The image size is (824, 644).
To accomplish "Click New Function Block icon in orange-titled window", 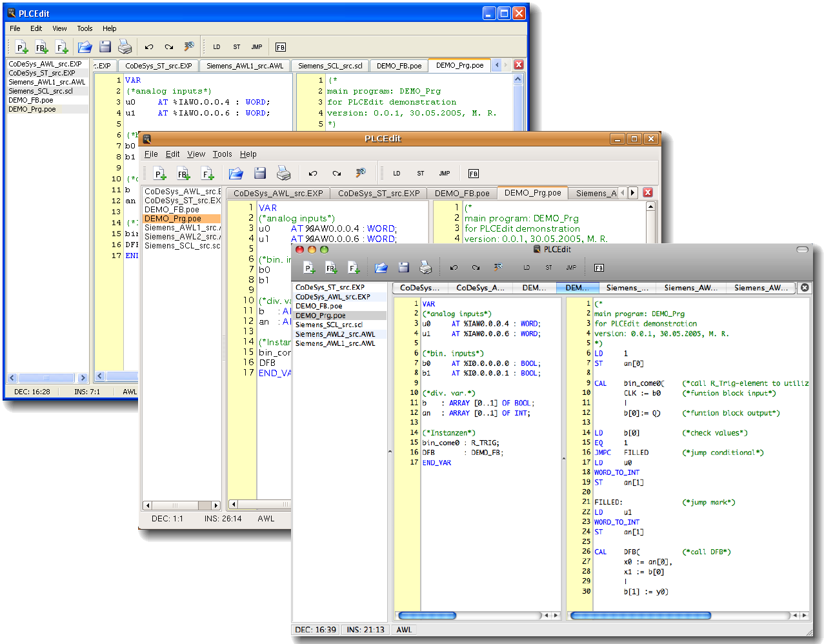I will 183,174.
